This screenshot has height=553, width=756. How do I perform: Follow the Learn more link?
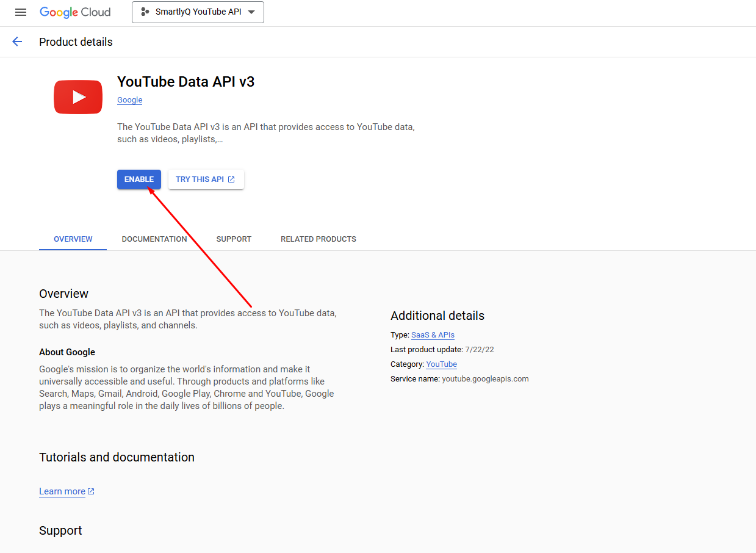[67, 491]
